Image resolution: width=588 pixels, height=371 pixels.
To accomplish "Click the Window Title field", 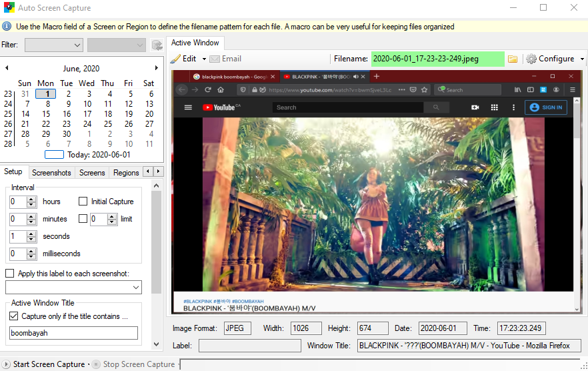I will click(469, 346).
